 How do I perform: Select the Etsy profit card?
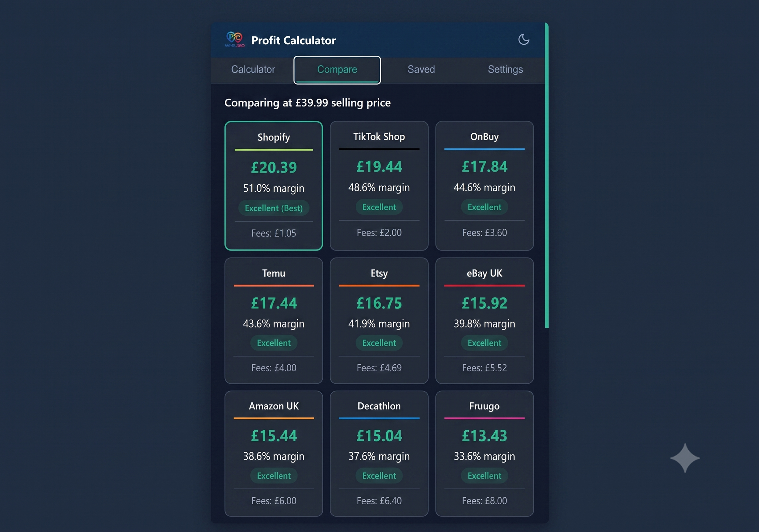(379, 321)
